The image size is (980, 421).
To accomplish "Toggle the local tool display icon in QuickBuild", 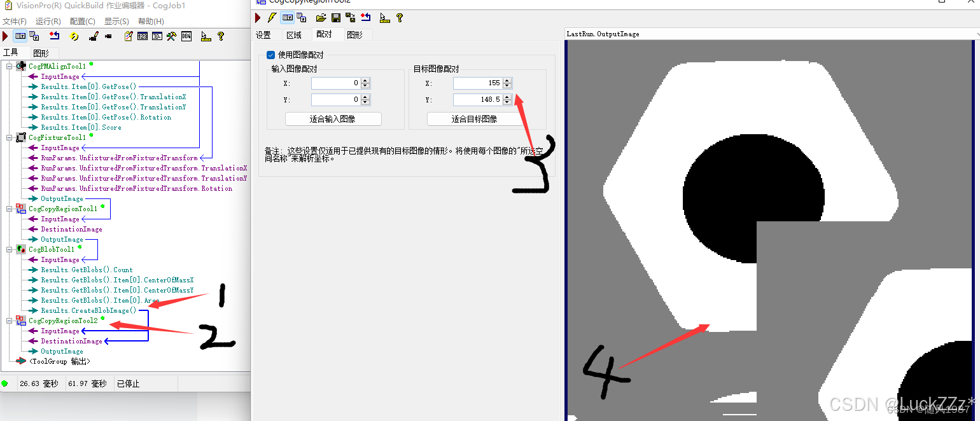I will (20, 36).
